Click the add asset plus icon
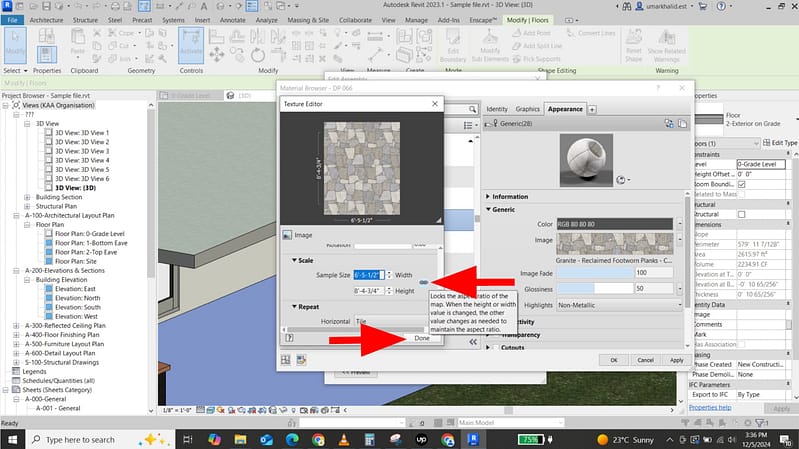This screenshot has height=449, width=799. click(x=592, y=108)
